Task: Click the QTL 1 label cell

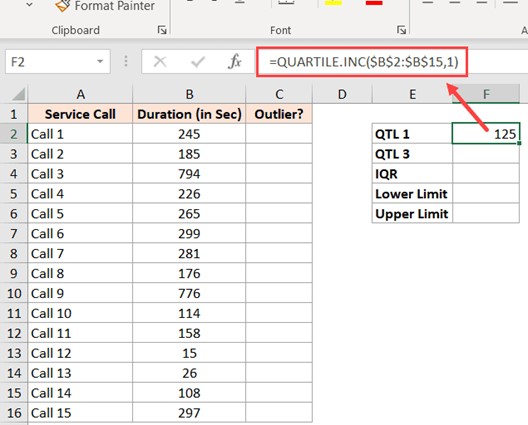Action: tap(412, 134)
